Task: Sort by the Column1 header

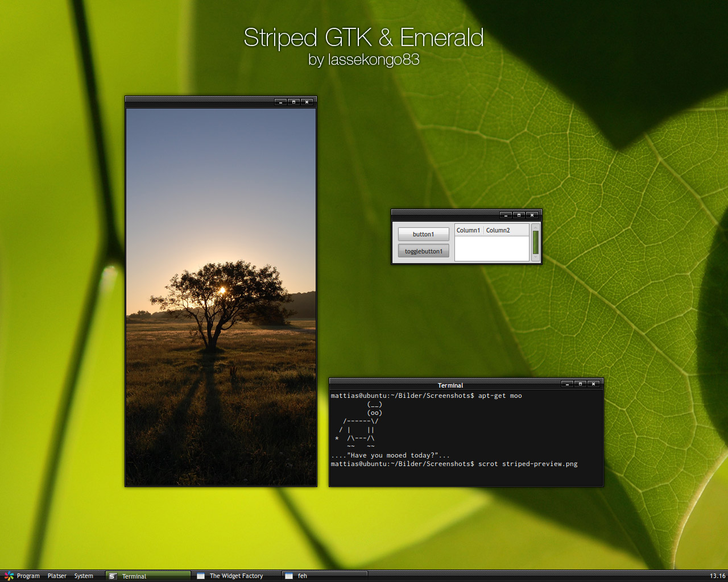Action: tap(469, 230)
